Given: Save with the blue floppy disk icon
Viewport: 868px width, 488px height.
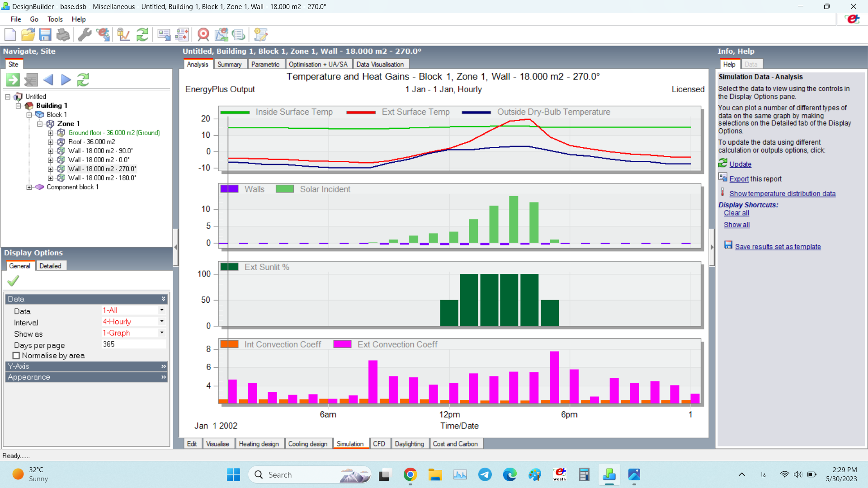Looking at the screenshot, I should pos(45,35).
